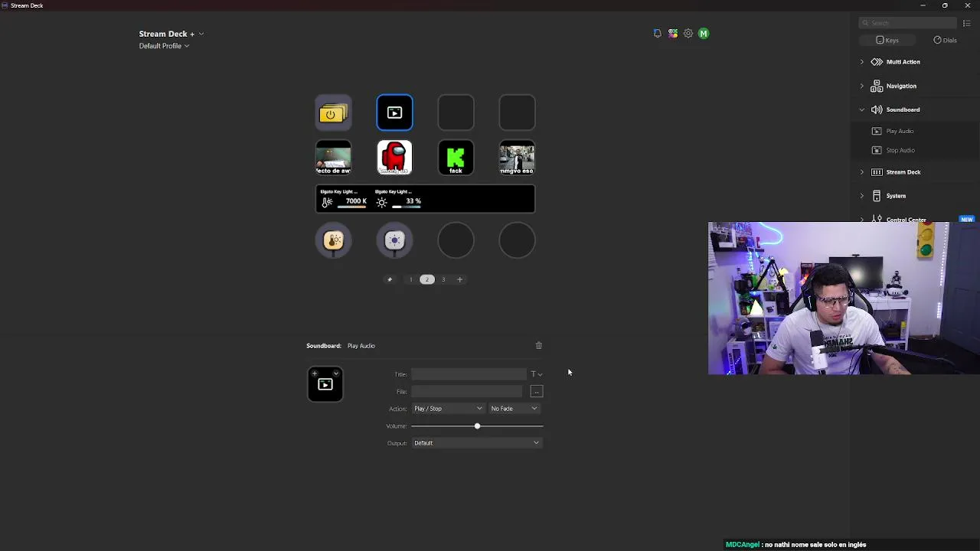Screen dimensions: 980x551
Task: Select the green K key labeled fack
Action: pyautogui.click(x=456, y=158)
